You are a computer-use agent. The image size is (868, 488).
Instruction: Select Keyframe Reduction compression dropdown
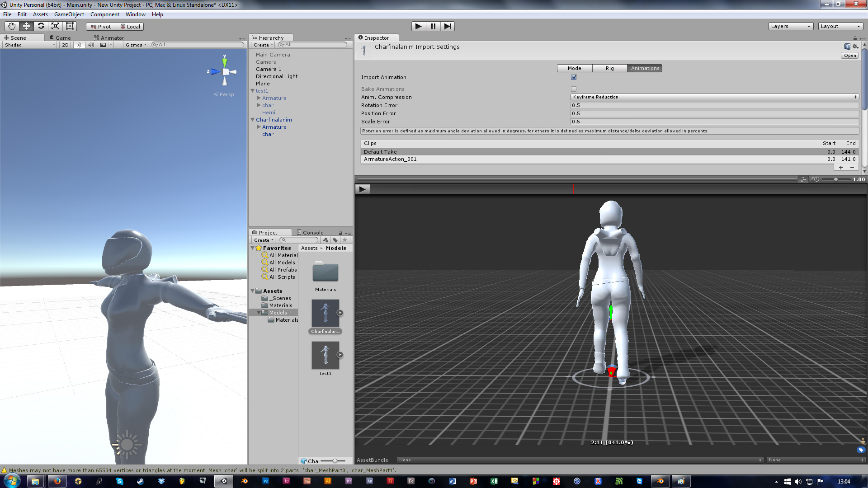(x=712, y=97)
